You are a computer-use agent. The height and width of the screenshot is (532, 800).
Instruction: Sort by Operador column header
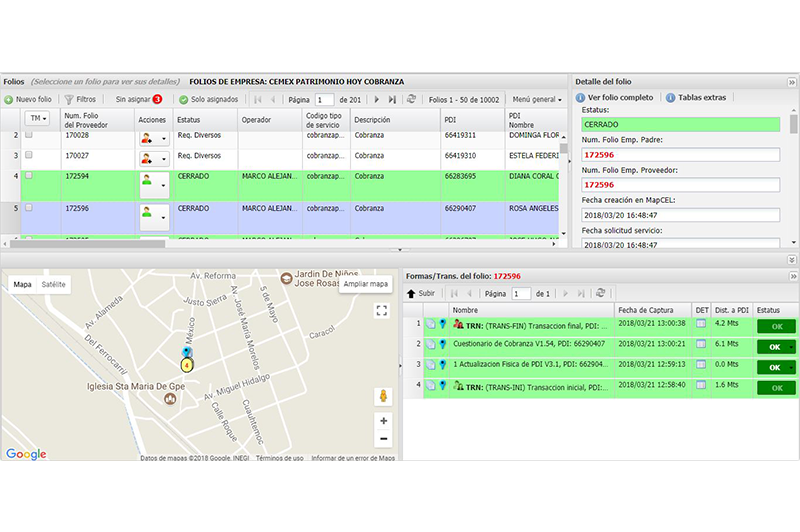tap(270, 120)
